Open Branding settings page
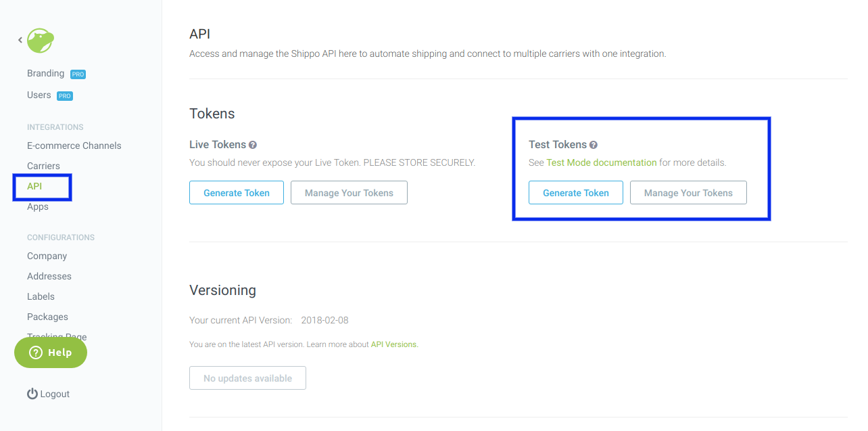This screenshot has width=868, height=431. point(45,73)
